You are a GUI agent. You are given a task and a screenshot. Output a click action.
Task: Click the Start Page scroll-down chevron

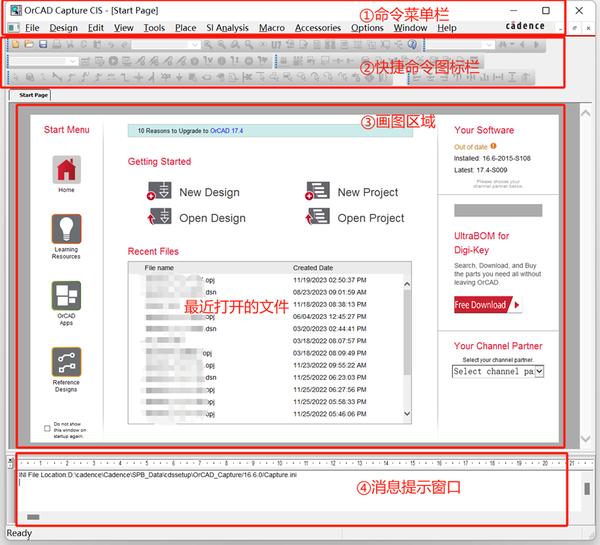click(x=585, y=439)
